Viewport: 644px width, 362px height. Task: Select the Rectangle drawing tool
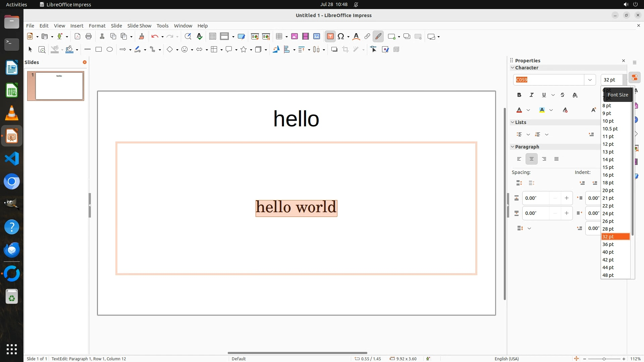[99, 50]
